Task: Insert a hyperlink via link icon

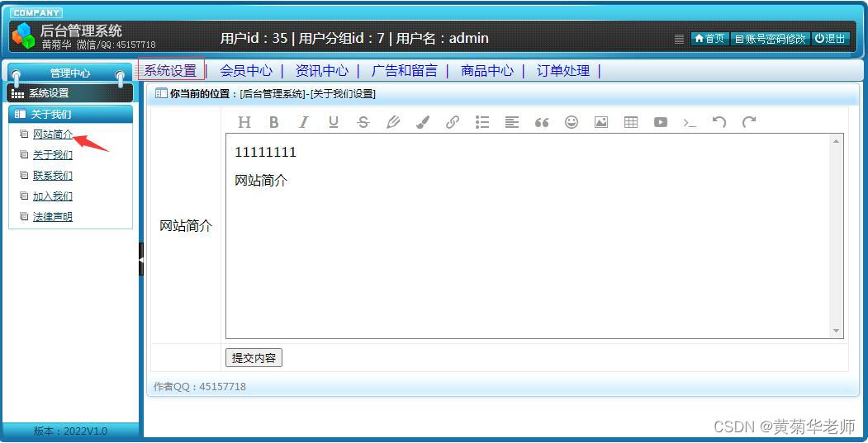Action: 453,122
